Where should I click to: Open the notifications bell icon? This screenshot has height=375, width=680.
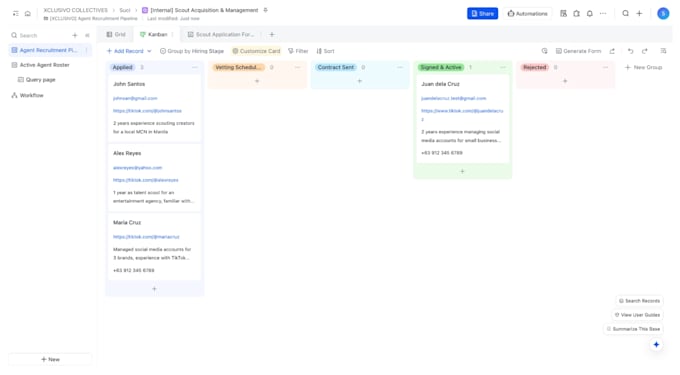[x=590, y=13]
